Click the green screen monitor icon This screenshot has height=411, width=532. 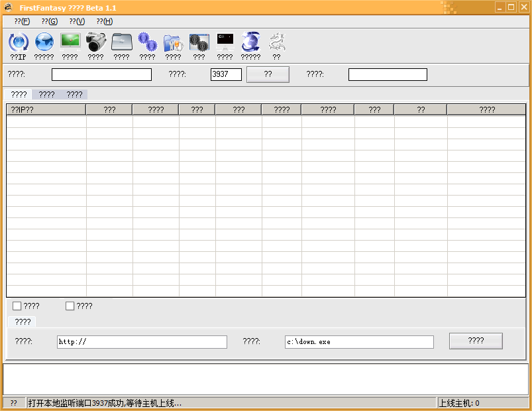point(70,42)
